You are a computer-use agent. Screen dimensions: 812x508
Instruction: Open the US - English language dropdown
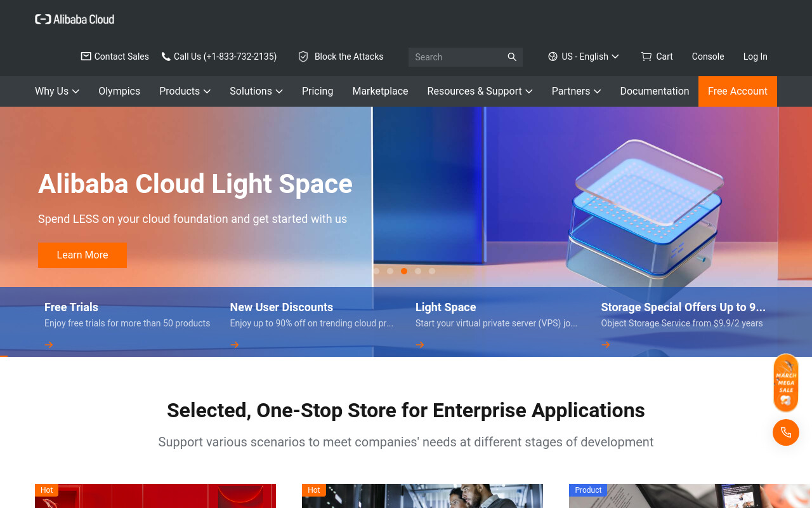[584, 57]
